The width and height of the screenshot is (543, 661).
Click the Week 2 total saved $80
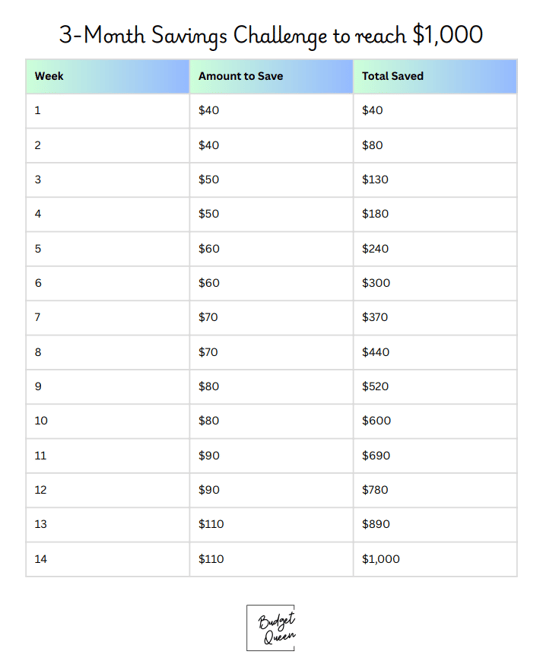pyautogui.click(x=435, y=145)
